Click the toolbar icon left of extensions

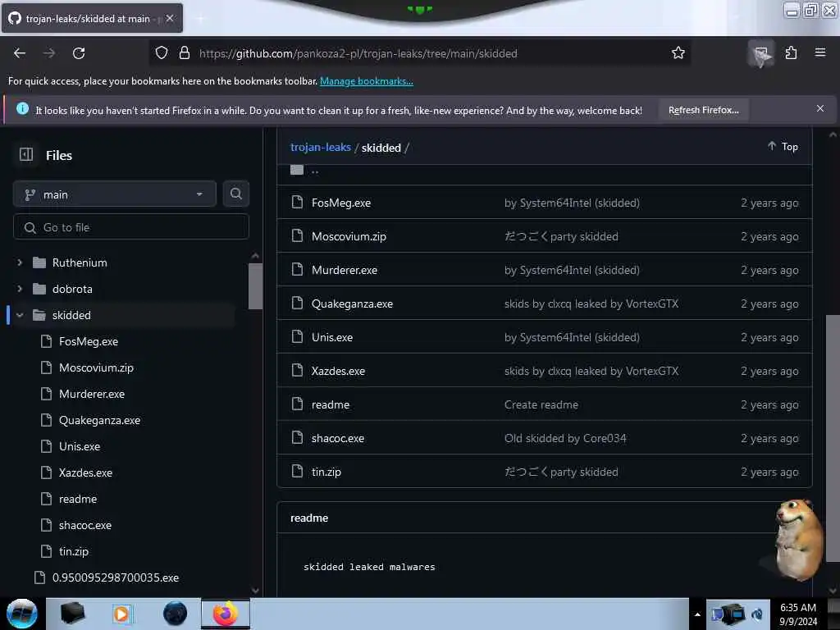coord(761,53)
